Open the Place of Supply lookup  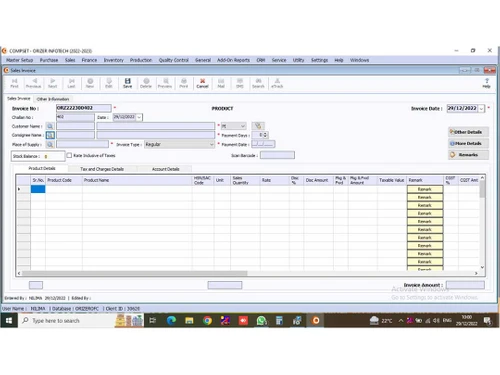pos(50,144)
